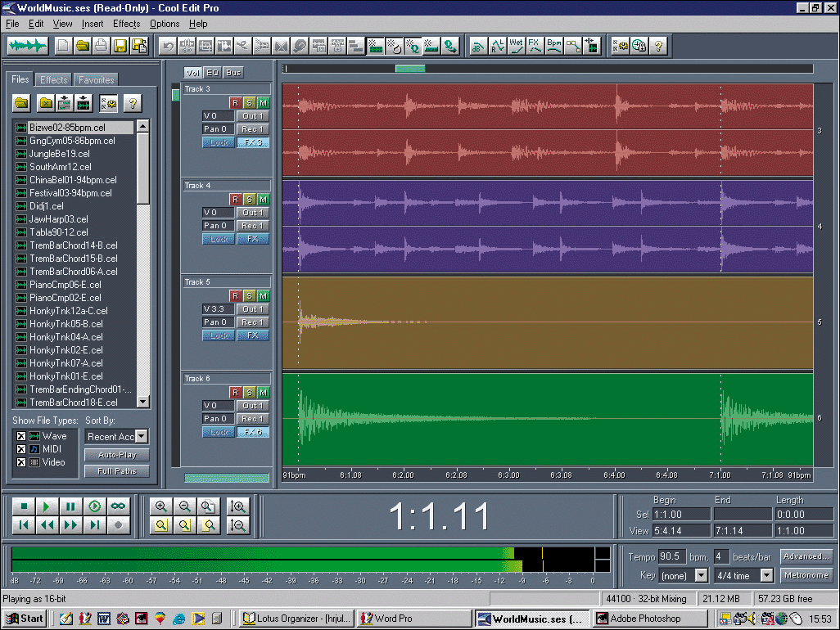The height and width of the screenshot is (630, 840).
Task: Click the Stop transport button
Action: [x=24, y=506]
